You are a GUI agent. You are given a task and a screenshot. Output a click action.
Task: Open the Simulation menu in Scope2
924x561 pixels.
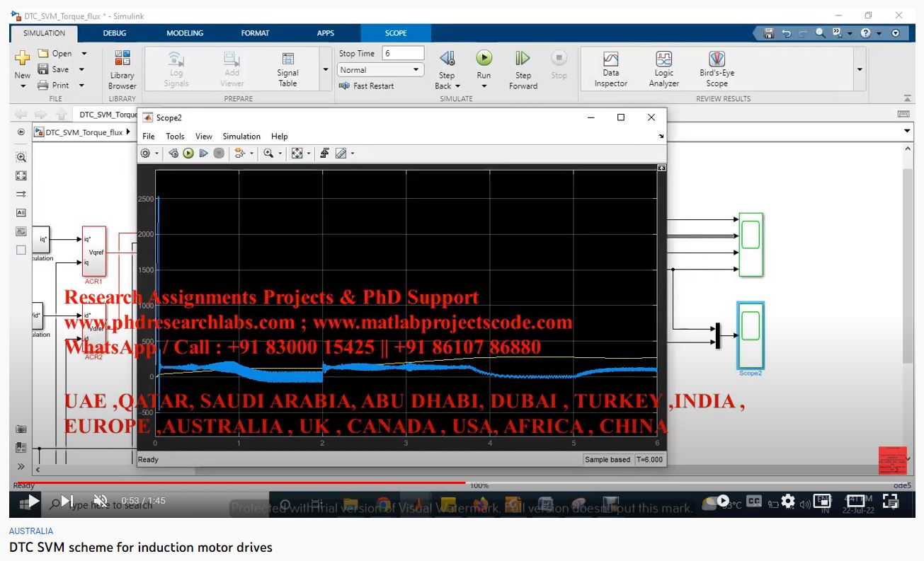coord(241,137)
